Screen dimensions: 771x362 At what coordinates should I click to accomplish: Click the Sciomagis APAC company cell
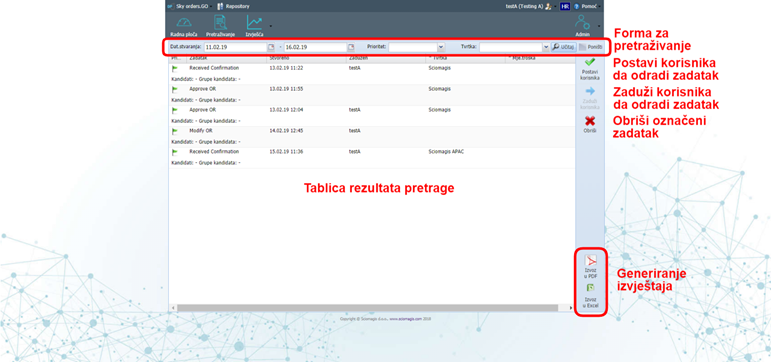(446, 151)
